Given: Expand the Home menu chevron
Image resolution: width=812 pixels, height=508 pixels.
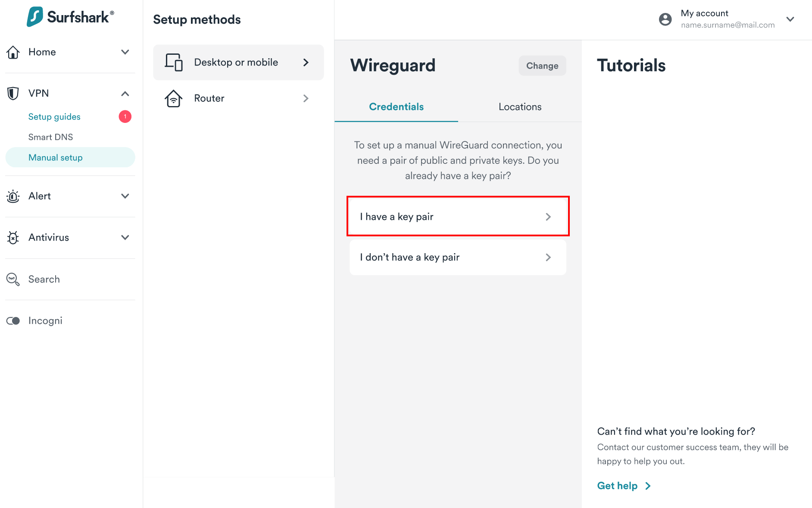Looking at the screenshot, I should tap(125, 52).
